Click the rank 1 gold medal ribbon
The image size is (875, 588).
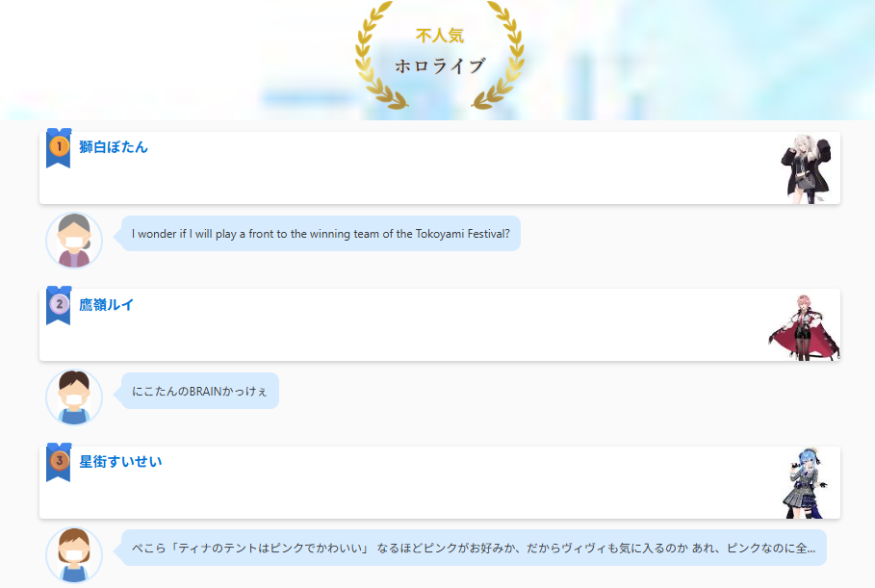click(59, 148)
